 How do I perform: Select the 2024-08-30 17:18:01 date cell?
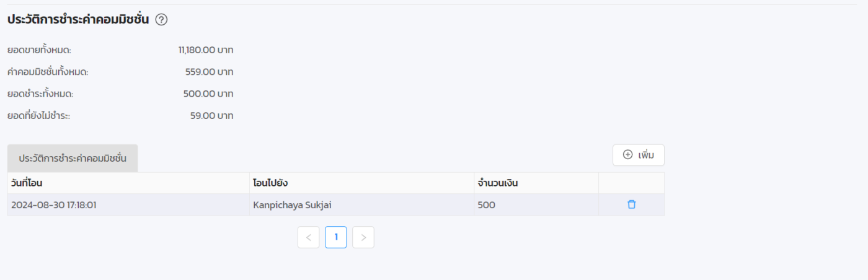[54, 205]
